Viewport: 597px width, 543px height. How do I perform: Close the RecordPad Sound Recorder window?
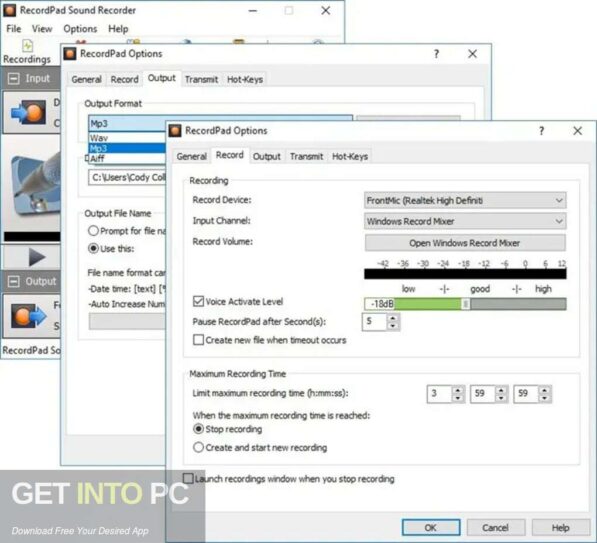point(326,11)
